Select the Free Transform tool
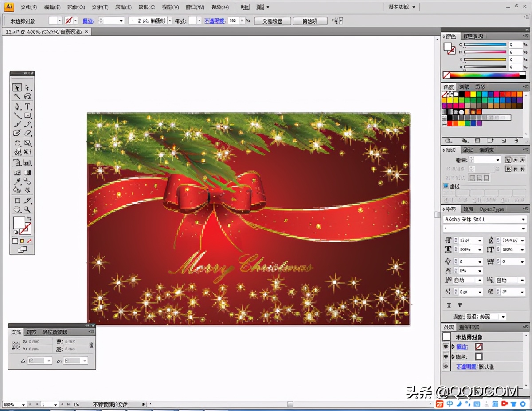The height and width of the screenshot is (411, 532). pos(27,152)
